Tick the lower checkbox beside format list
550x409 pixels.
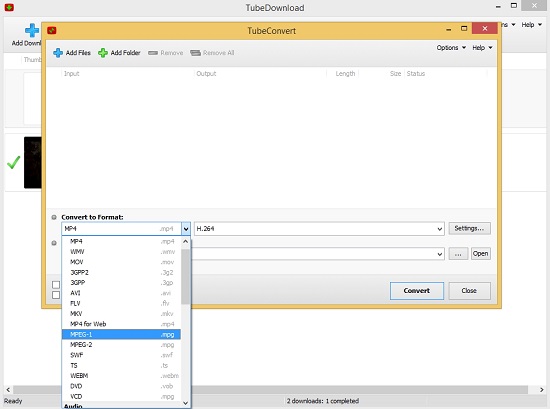[56, 295]
